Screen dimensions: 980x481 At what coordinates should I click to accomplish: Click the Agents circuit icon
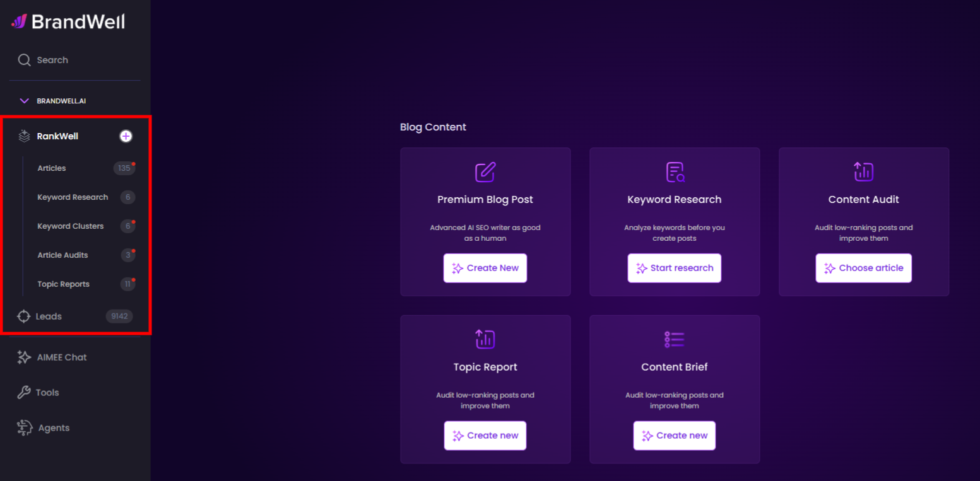click(x=25, y=428)
